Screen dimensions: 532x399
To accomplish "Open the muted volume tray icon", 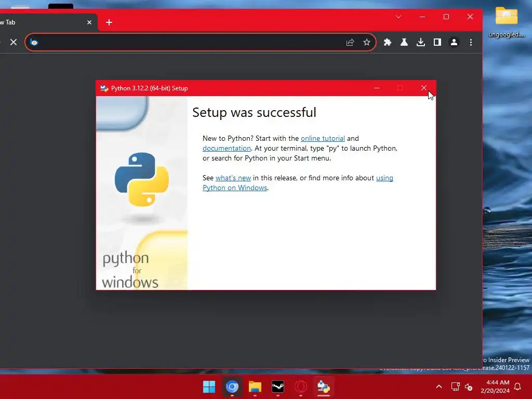I will pyautogui.click(x=469, y=387).
